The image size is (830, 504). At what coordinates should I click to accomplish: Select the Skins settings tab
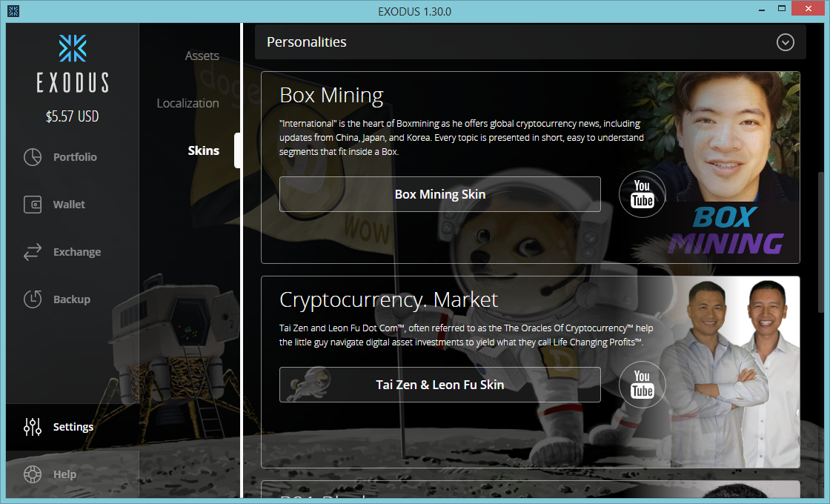[203, 151]
